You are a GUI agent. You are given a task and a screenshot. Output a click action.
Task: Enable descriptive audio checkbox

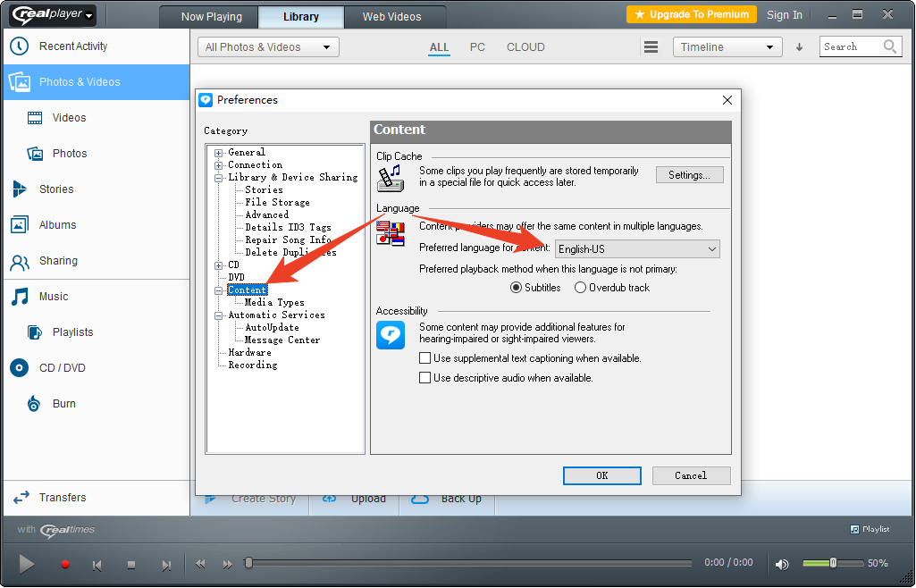tap(425, 378)
